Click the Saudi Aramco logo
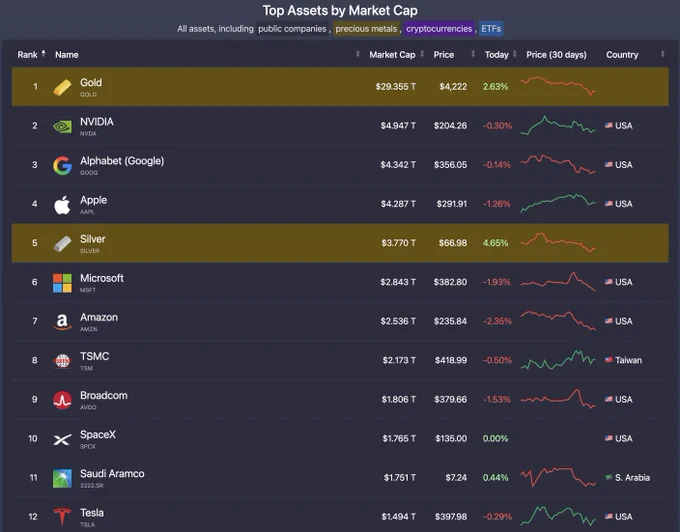This screenshot has height=532, width=680. (x=62, y=478)
